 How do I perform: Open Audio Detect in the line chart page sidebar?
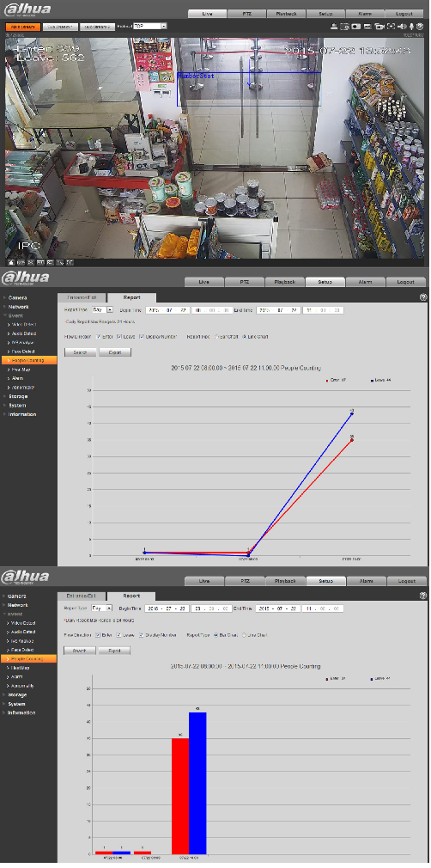coord(24,333)
